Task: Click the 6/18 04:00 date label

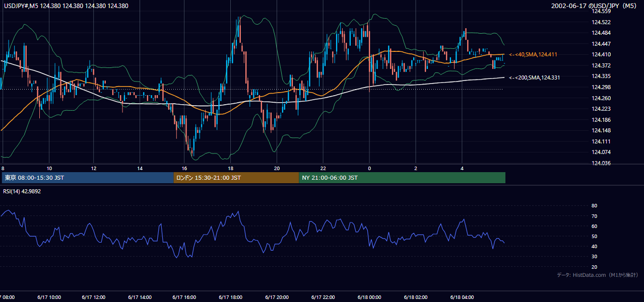Action: pyautogui.click(x=462, y=297)
